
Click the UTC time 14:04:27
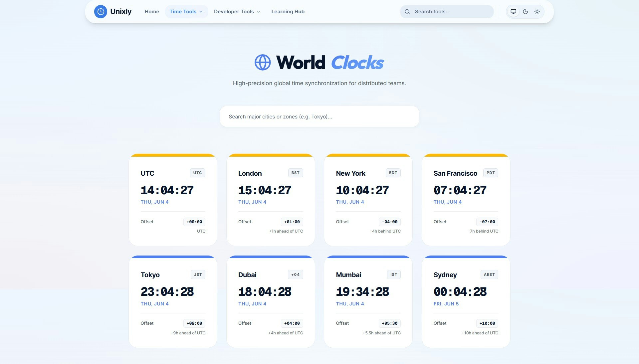tap(167, 190)
